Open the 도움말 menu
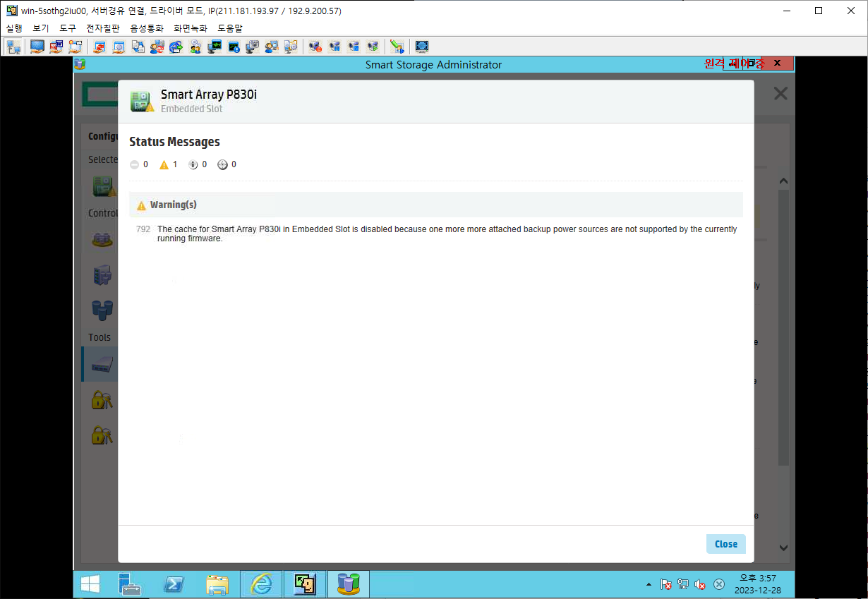Image resolution: width=868 pixels, height=599 pixels. tap(229, 28)
